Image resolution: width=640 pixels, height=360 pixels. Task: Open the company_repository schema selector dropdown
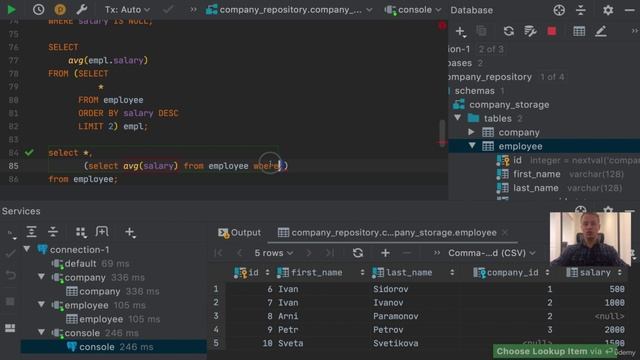pos(289,10)
